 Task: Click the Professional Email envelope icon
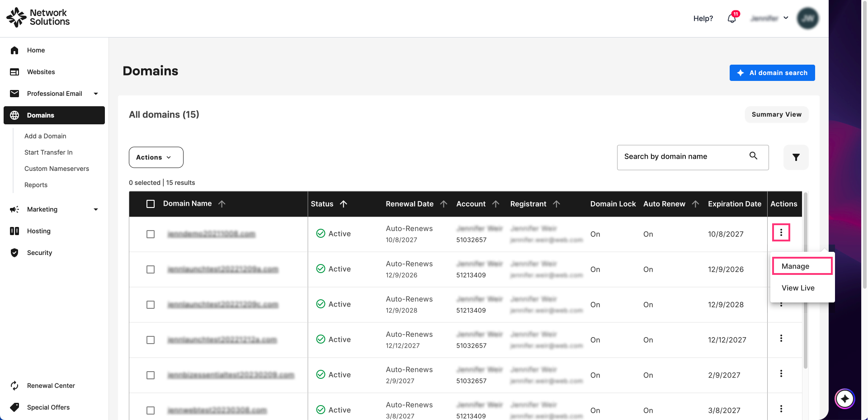coord(14,94)
